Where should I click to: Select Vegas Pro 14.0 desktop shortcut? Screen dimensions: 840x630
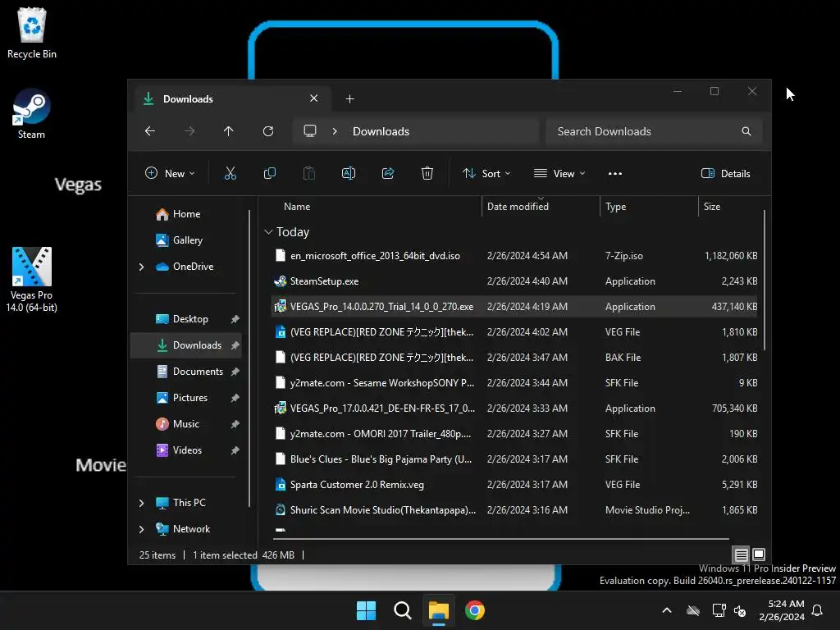[x=32, y=279]
